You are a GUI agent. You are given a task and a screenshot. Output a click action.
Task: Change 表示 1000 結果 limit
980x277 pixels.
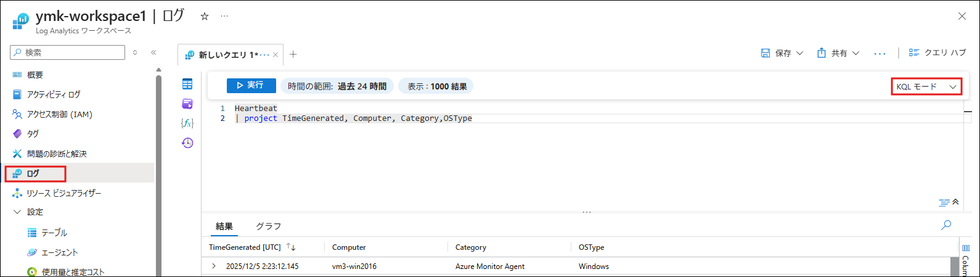tap(436, 86)
